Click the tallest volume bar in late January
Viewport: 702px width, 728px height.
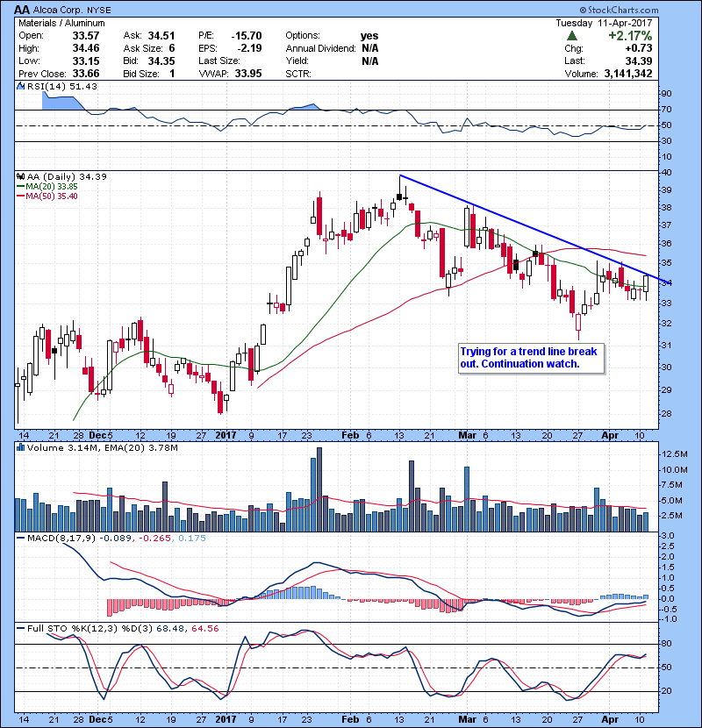click(319, 489)
